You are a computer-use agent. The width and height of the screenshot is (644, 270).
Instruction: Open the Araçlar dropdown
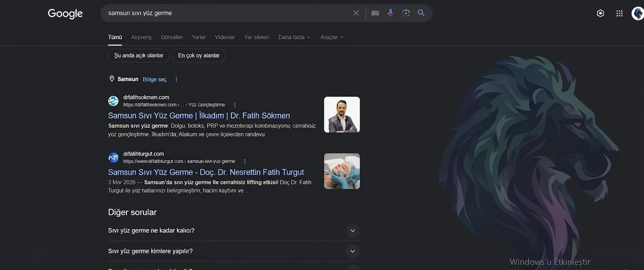pyautogui.click(x=332, y=37)
